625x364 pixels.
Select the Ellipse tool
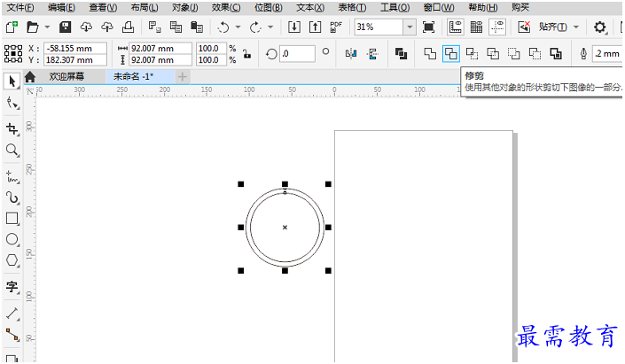[x=12, y=239]
